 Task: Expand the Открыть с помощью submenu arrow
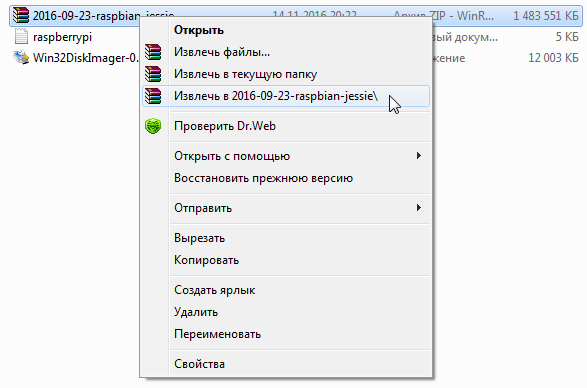419,155
